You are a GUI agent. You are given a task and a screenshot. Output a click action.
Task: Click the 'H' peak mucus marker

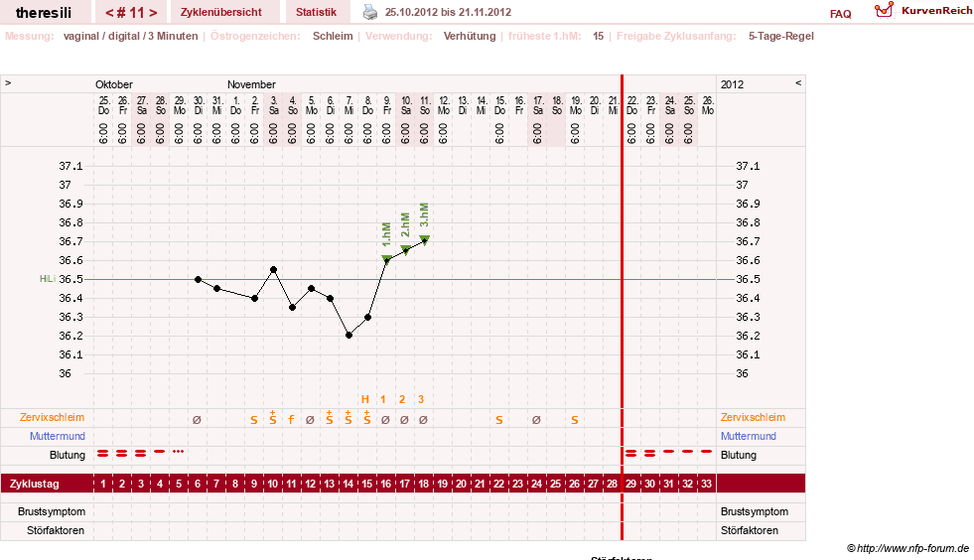coord(365,399)
